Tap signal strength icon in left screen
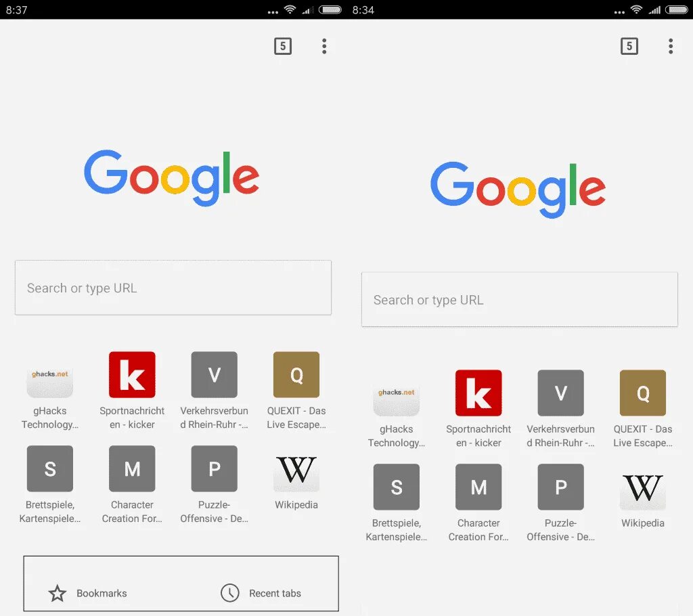 coord(308,9)
